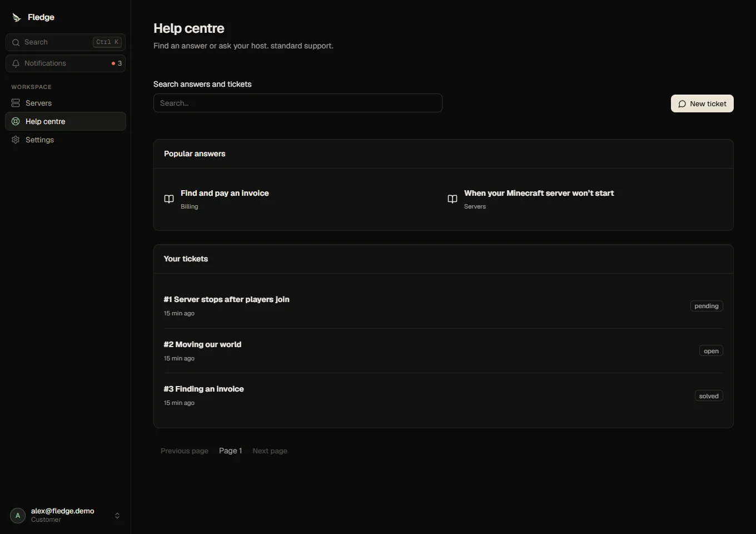Click the Settings gear icon in sidebar
The height and width of the screenshot is (534, 756).
(16, 140)
